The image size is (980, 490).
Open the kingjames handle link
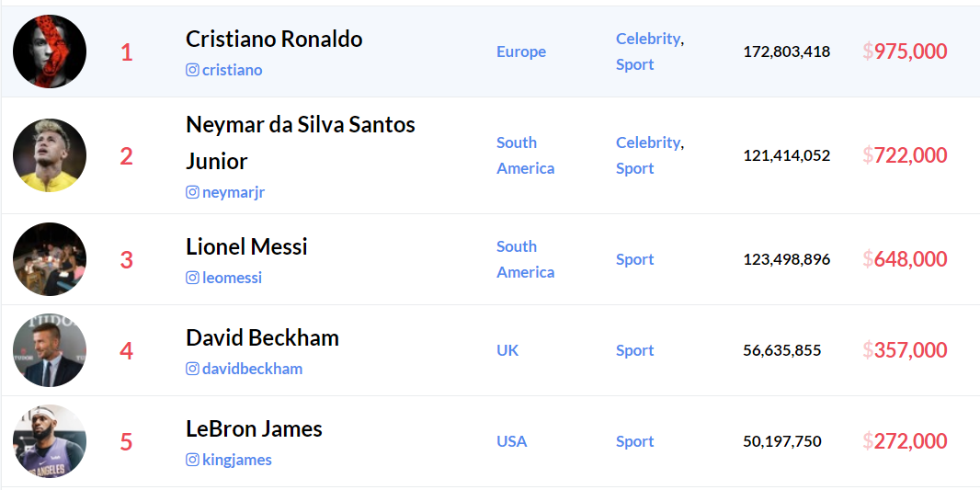pos(237,460)
